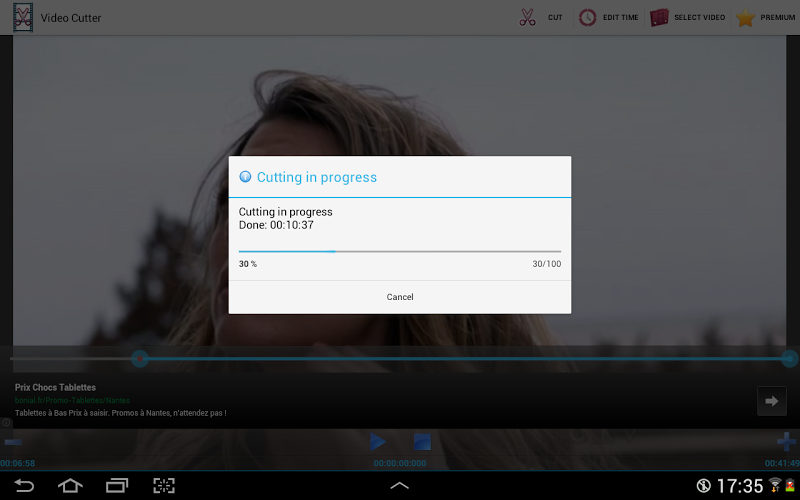
Task: Click the 'Video Cutter' app title text
Action: [71, 18]
